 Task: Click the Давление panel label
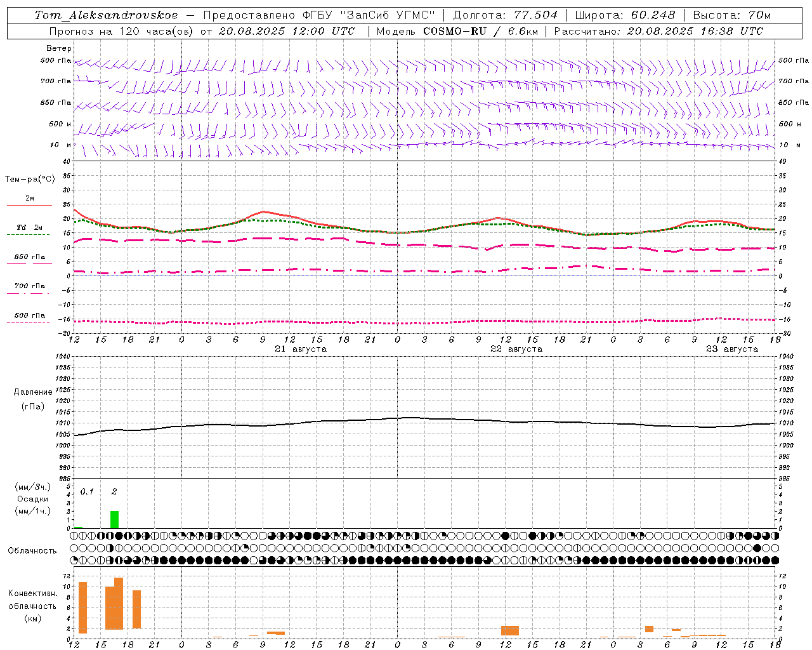point(32,392)
